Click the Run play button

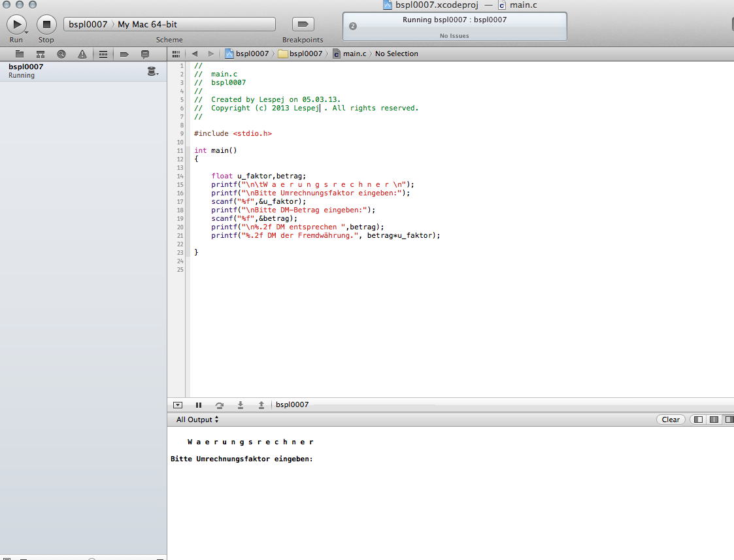pyautogui.click(x=16, y=24)
